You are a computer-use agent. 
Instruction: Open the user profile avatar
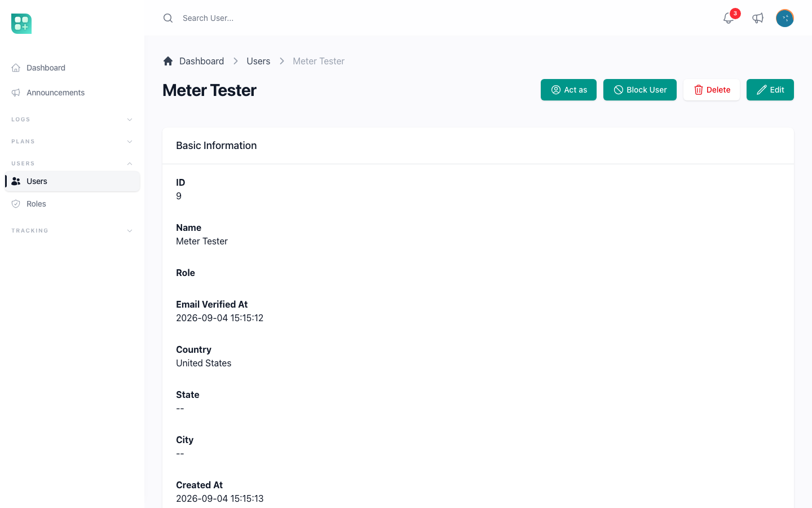coord(785,18)
